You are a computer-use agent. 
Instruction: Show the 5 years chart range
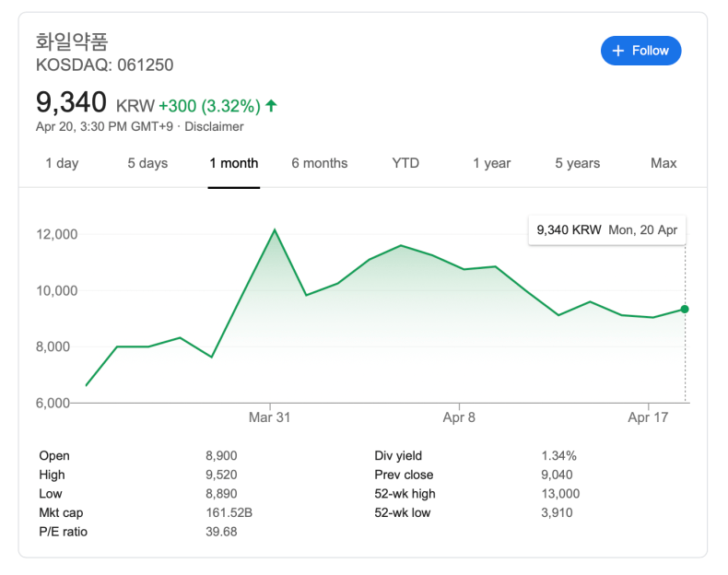578,163
